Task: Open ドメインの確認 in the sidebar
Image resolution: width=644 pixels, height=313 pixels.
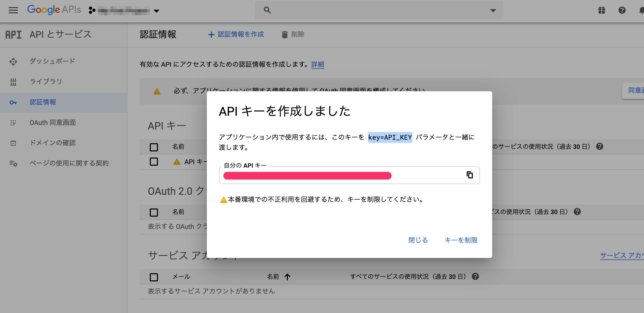Action: click(52, 143)
